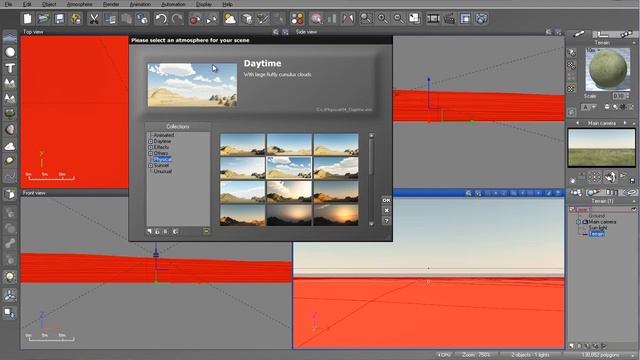
Task: Select the Text tool in left toolbar
Action: point(10,68)
